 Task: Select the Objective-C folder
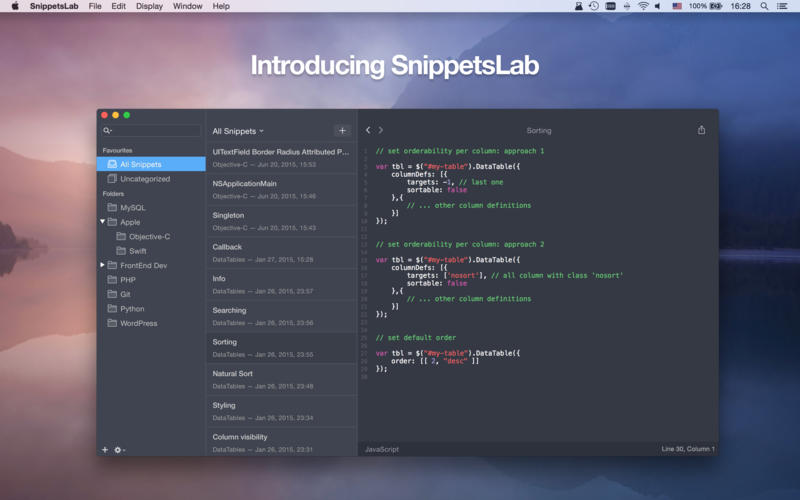[x=149, y=237]
